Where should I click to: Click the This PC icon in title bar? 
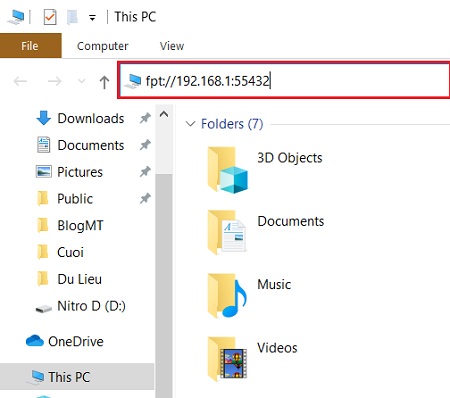[x=16, y=17]
